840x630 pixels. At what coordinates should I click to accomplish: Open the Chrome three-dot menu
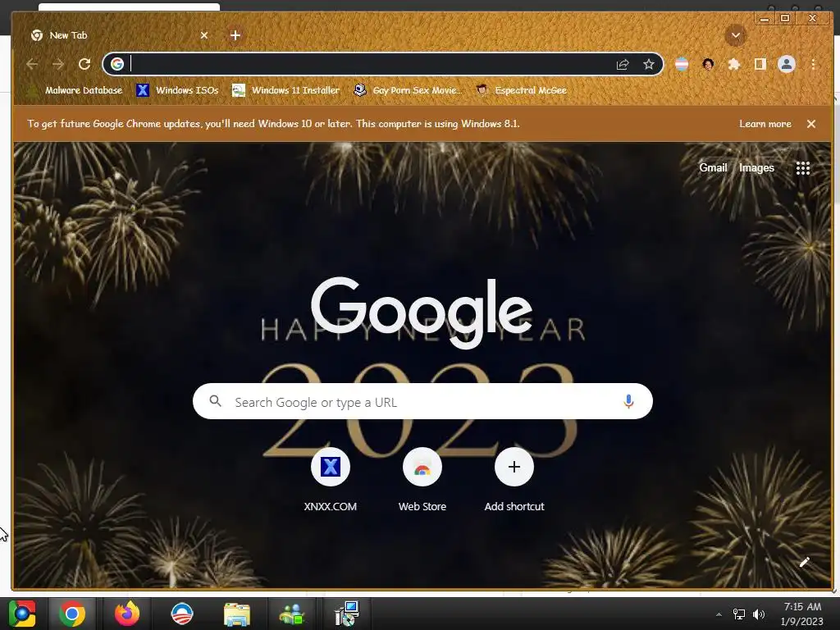pos(813,64)
